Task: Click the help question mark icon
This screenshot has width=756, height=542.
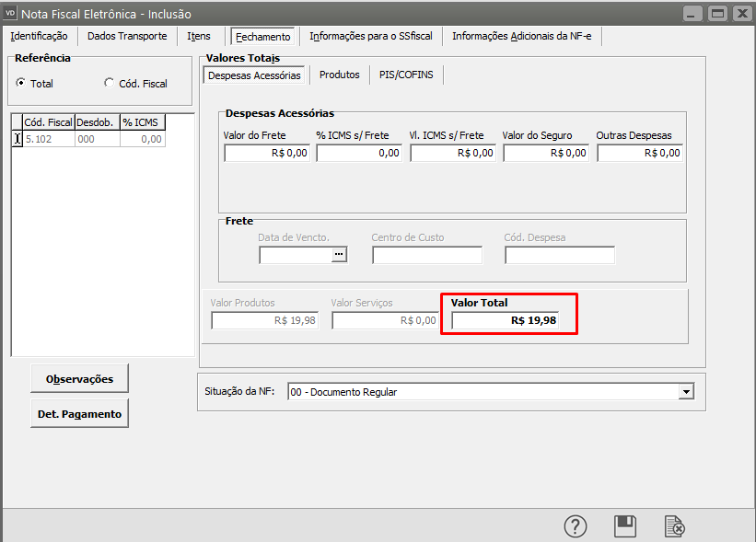Action: 576,526
